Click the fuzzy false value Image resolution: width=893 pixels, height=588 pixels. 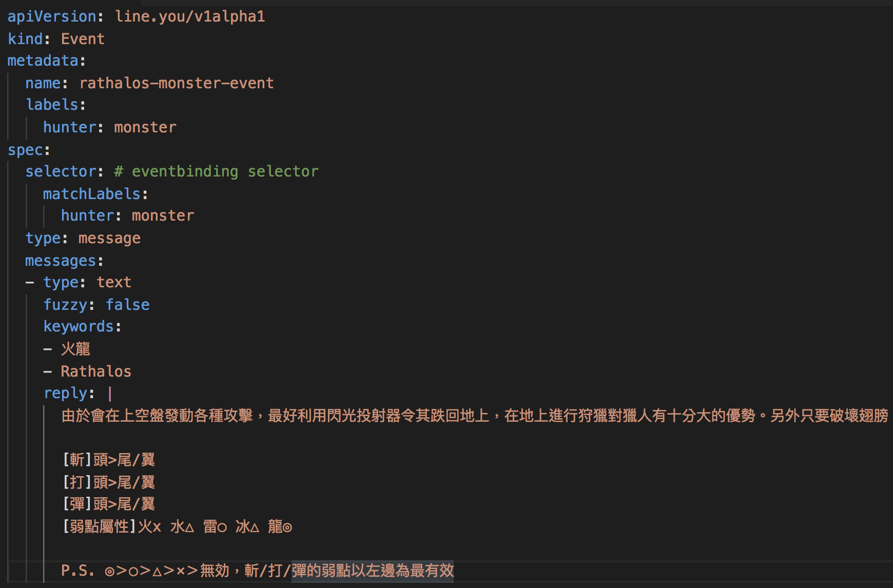[128, 305]
